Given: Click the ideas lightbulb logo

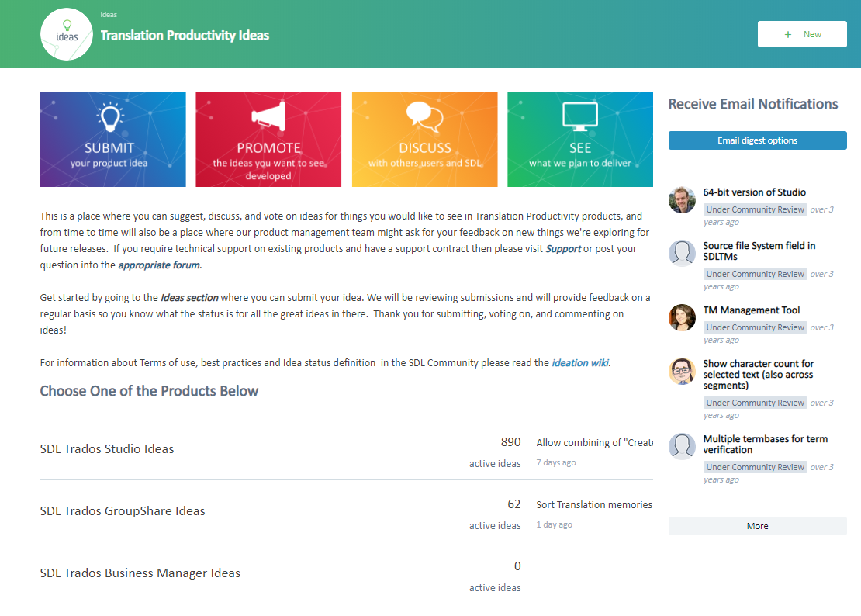Looking at the screenshot, I should (67, 34).
